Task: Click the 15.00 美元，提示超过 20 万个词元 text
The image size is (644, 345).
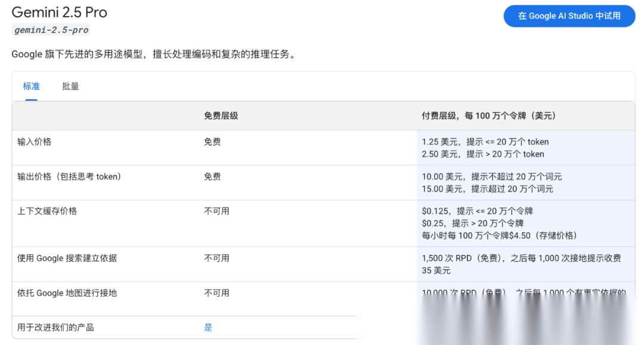Action: 488,189
